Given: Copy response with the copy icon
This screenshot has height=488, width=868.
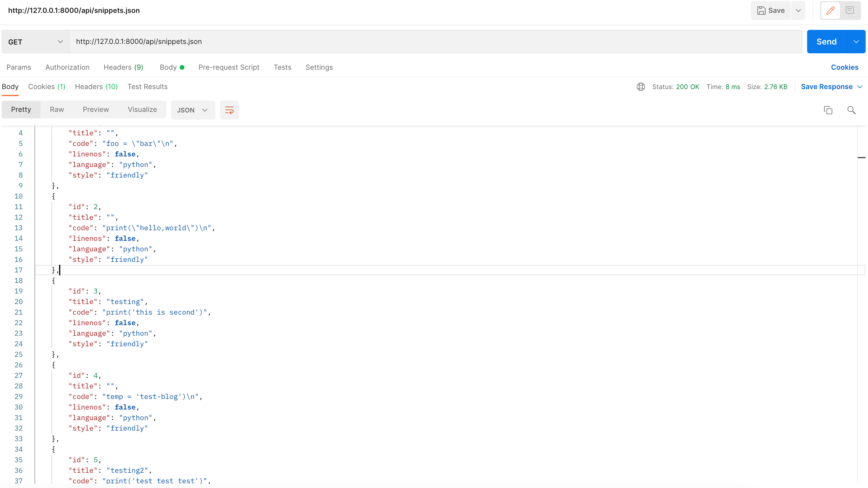Looking at the screenshot, I should point(828,110).
